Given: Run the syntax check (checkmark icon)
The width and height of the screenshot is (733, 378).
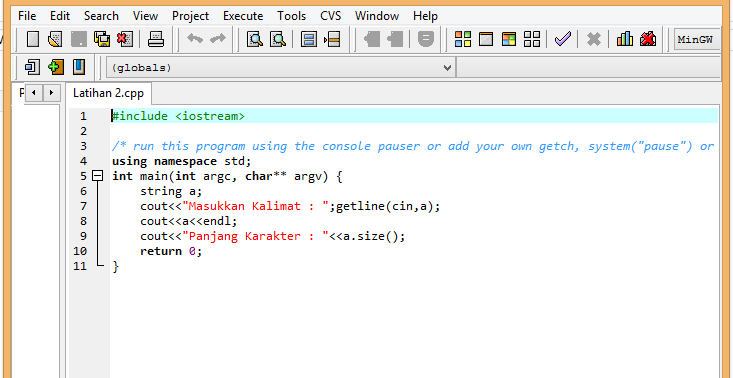Looking at the screenshot, I should (563, 39).
